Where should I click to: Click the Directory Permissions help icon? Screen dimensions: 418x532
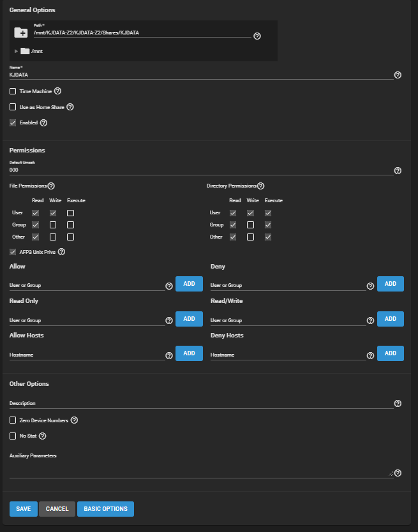tap(260, 186)
